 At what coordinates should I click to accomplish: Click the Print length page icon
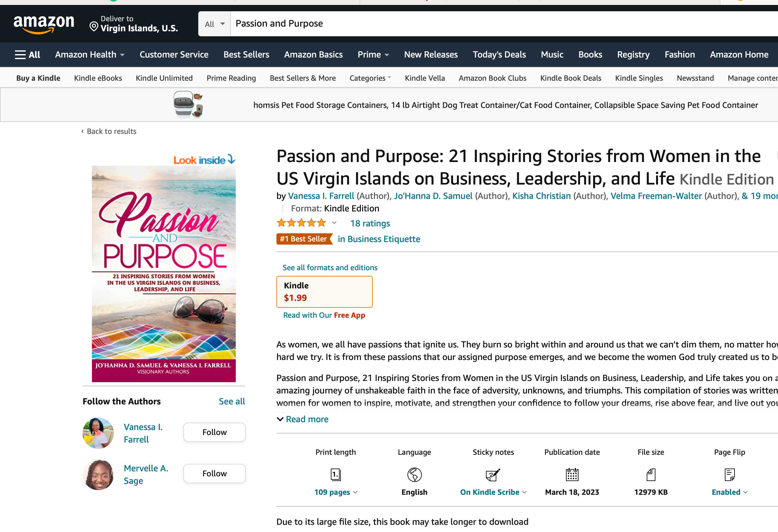[x=336, y=474]
